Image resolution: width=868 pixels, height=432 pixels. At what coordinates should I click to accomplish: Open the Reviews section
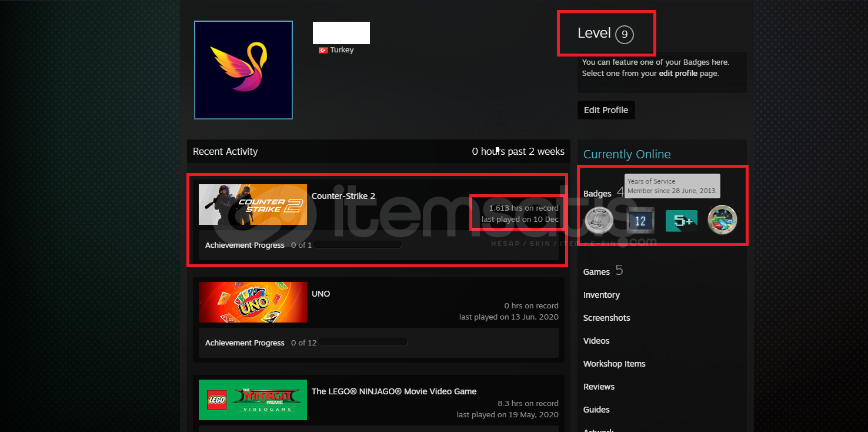pyautogui.click(x=599, y=387)
